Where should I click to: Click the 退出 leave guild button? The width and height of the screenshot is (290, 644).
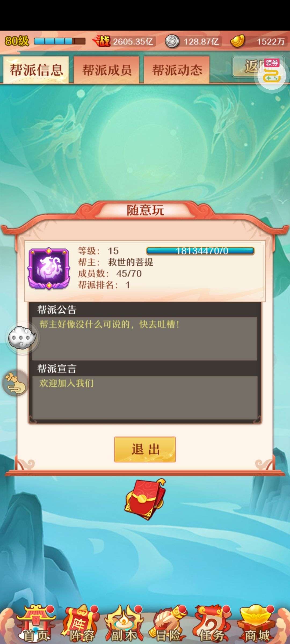coord(145,449)
